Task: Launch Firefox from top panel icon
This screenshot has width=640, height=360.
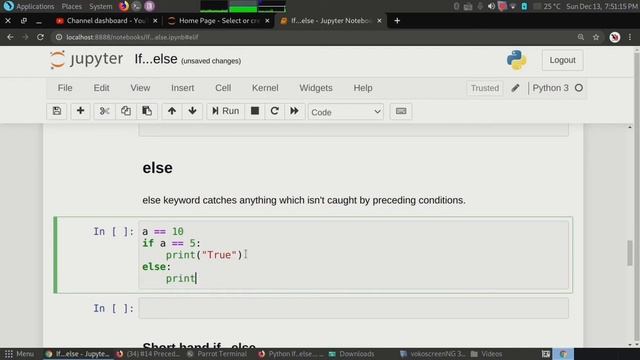Action: tap(123, 6)
